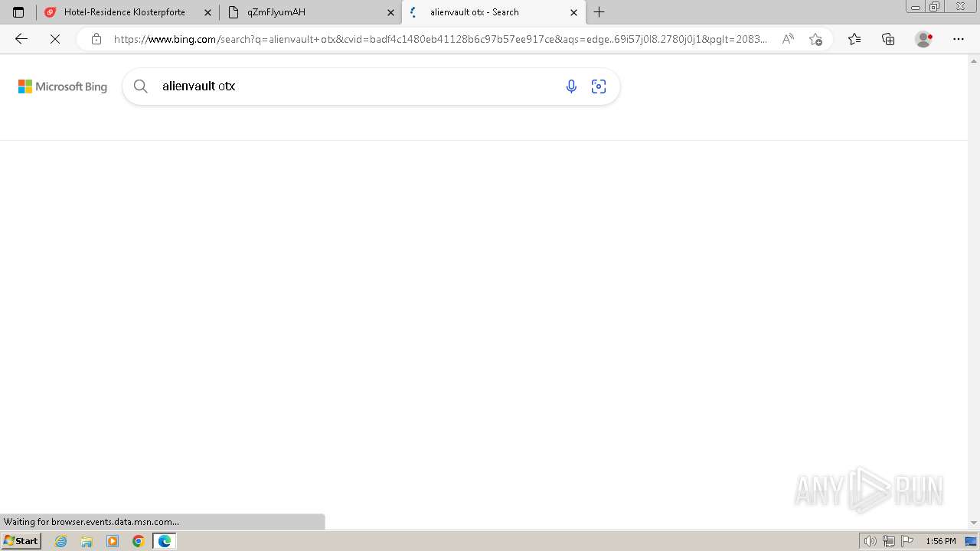
Task: Open a new browser tab
Action: coord(599,12)
